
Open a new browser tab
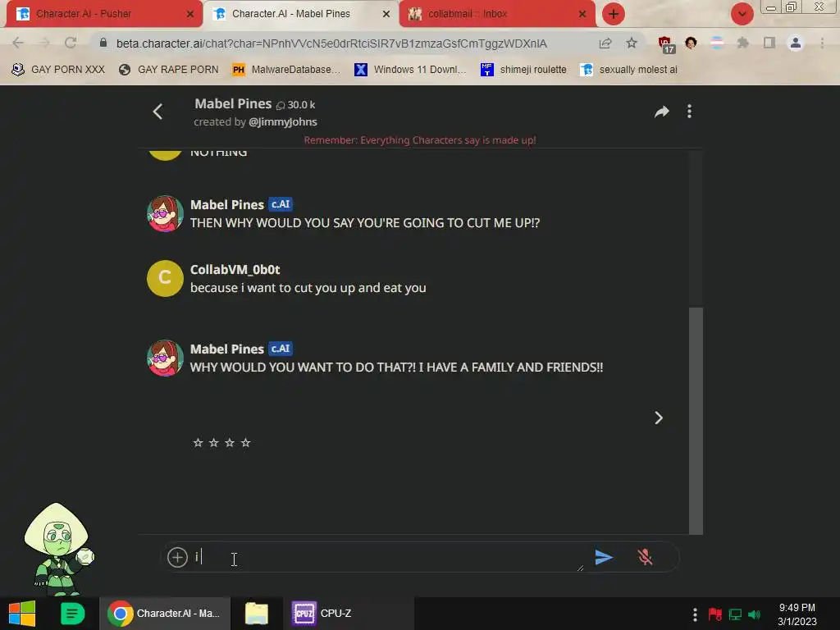click(614, 14)
